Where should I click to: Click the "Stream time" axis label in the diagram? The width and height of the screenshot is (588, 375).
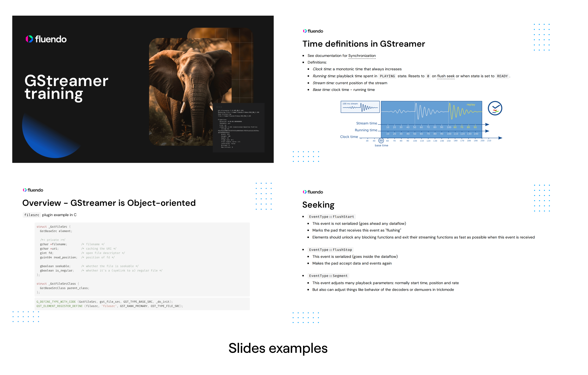pyautogui.click(x=367, y=123)
